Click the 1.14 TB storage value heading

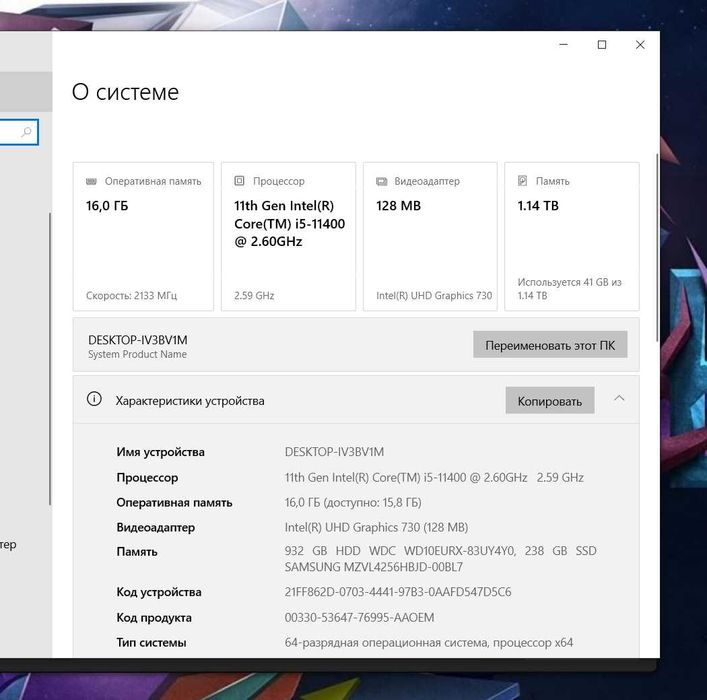538,206
